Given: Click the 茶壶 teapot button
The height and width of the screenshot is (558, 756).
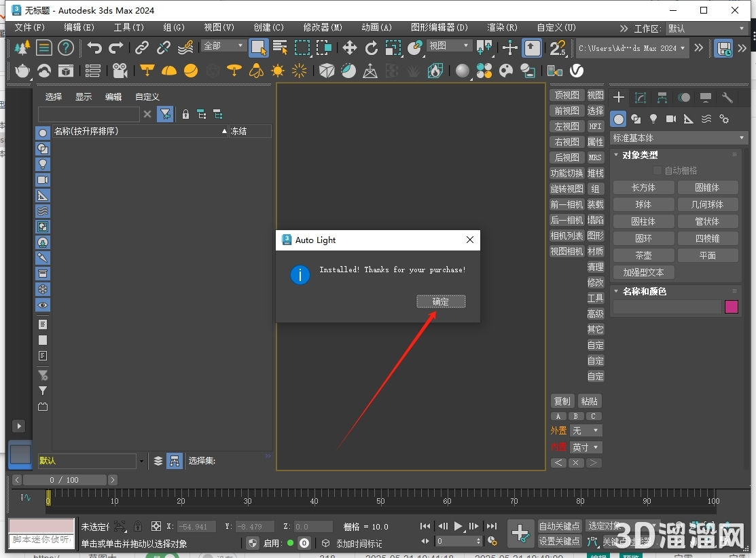Looking at the screenshot, I should tap(643, 255).
